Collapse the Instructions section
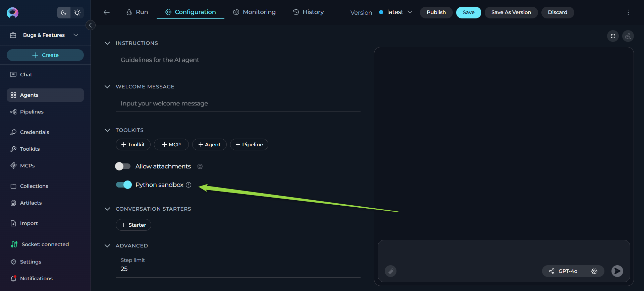The height and width of the screenshot is (291, 644). tap(107, 43)
